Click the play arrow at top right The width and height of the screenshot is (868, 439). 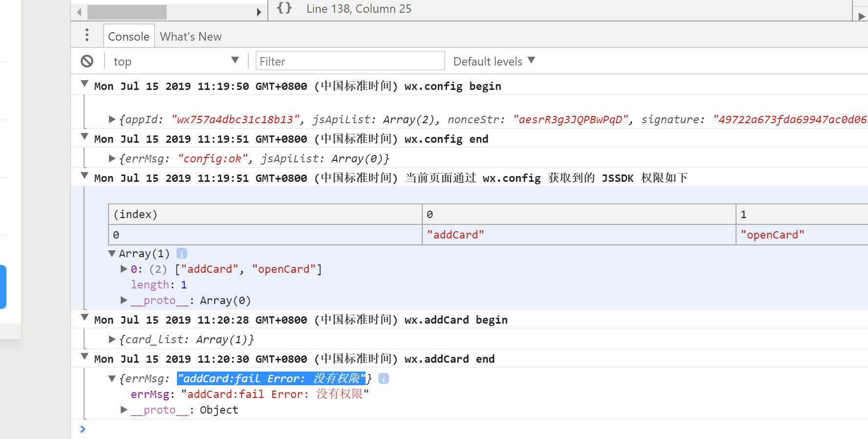click(862, 16)
